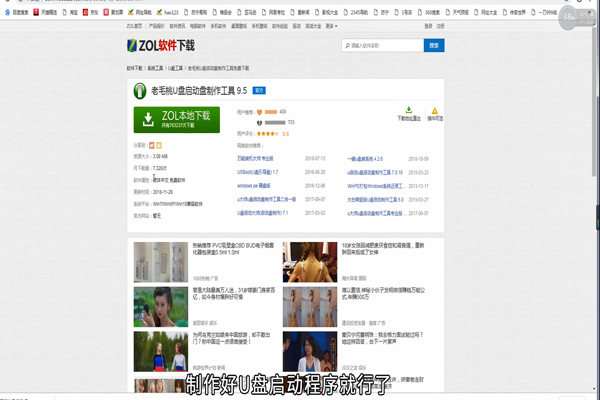Click the ZOL软件下载 logo

click(x=161, y=46)
